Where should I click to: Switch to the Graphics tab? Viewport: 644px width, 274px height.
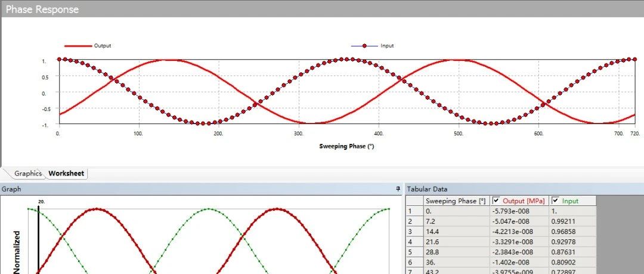[x=28, y=174]
